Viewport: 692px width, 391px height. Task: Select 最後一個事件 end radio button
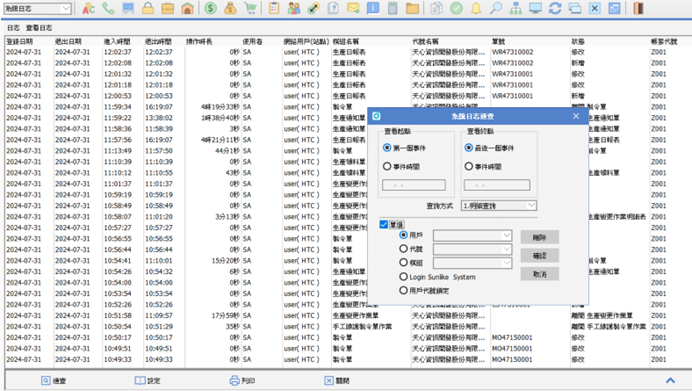point(469,148)
